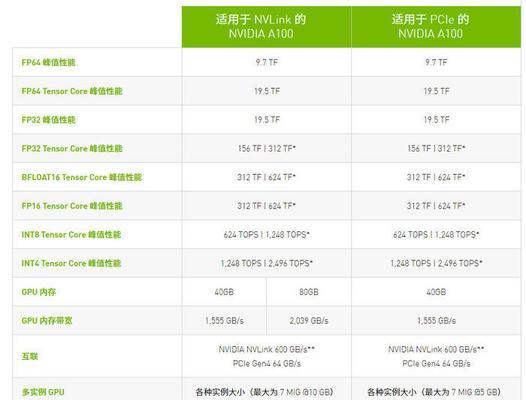Click 'NVIDIA NVLink 600 GB/s**' in NVLink column
The width and height of the screenshot is (526, 400).
click(267, 349)
